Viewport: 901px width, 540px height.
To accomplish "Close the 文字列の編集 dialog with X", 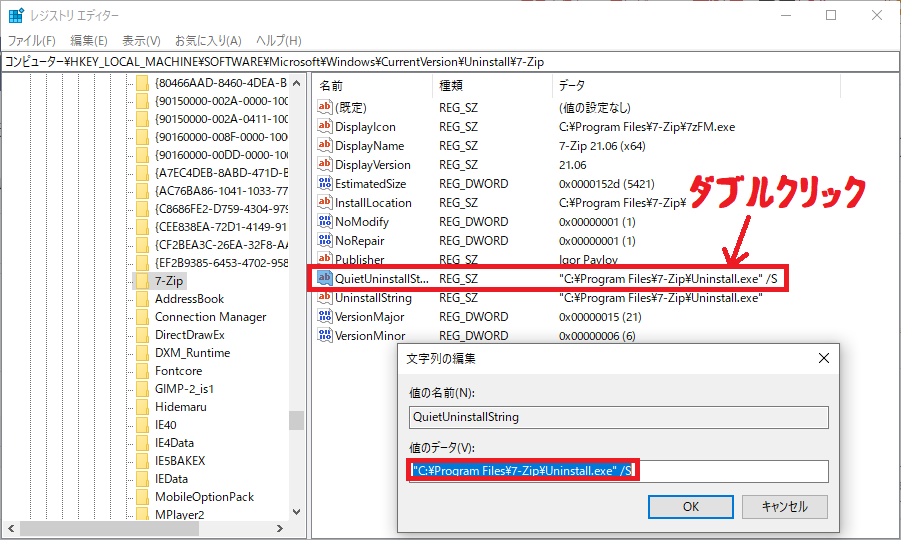I will coord(823,358).
